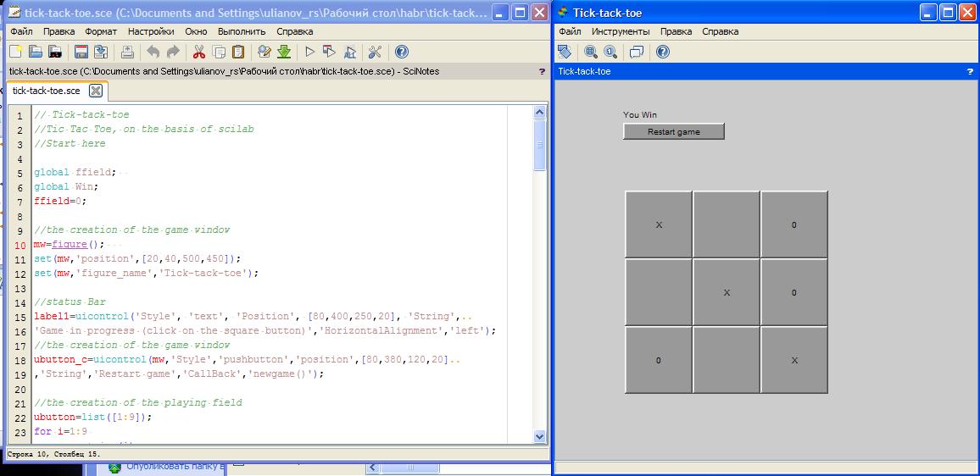Click the Tick-tack-toe dock bar question mark
The height and width of the screenshot is (476, 980).
(970, 71)
